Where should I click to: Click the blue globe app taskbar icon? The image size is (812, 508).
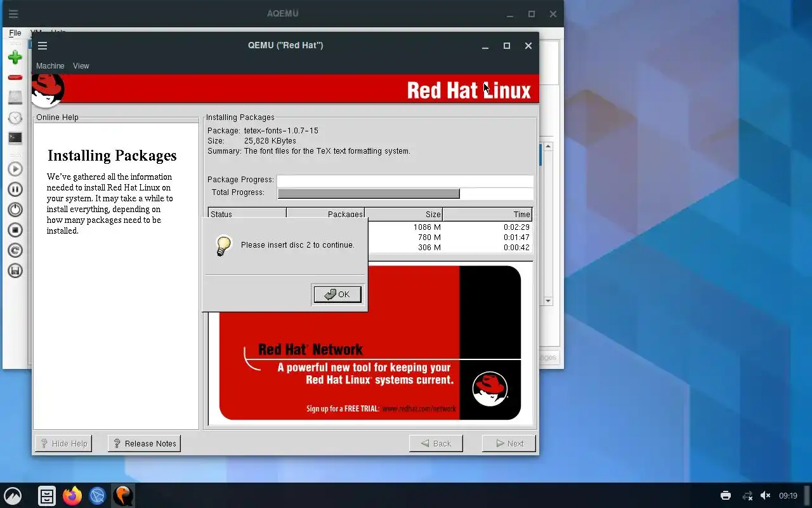click(x=97, y=495)
